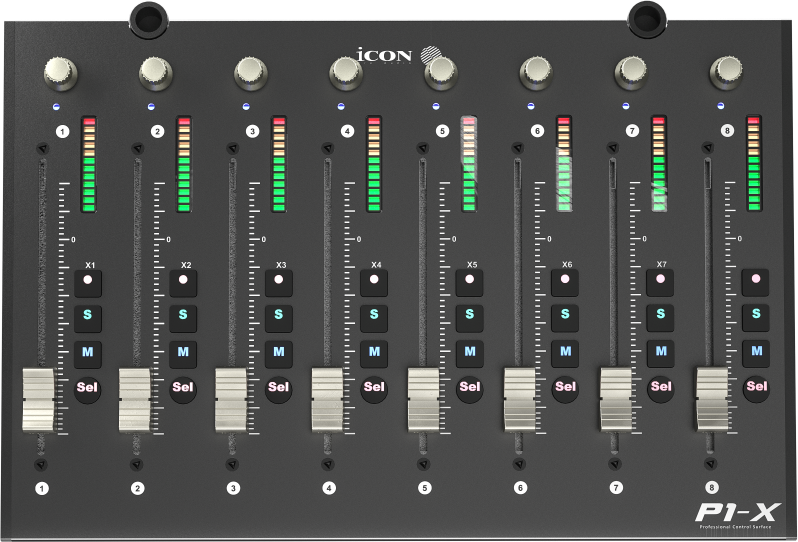Click the channel 8 fader cap

pyautogui.click(x=712, y=400)
